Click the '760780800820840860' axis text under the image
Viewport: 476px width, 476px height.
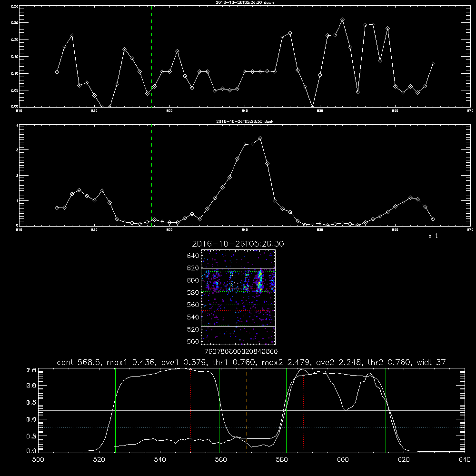pyautogui.click(x=241, y=352)
